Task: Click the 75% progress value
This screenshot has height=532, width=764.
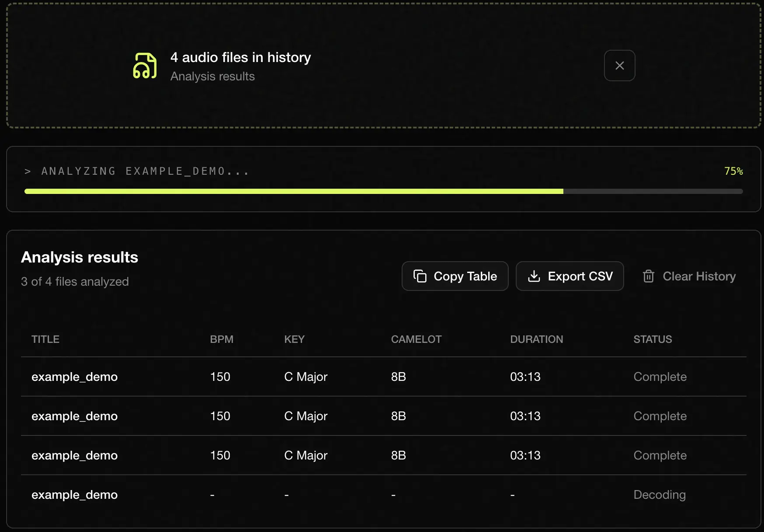Action: 733,171
